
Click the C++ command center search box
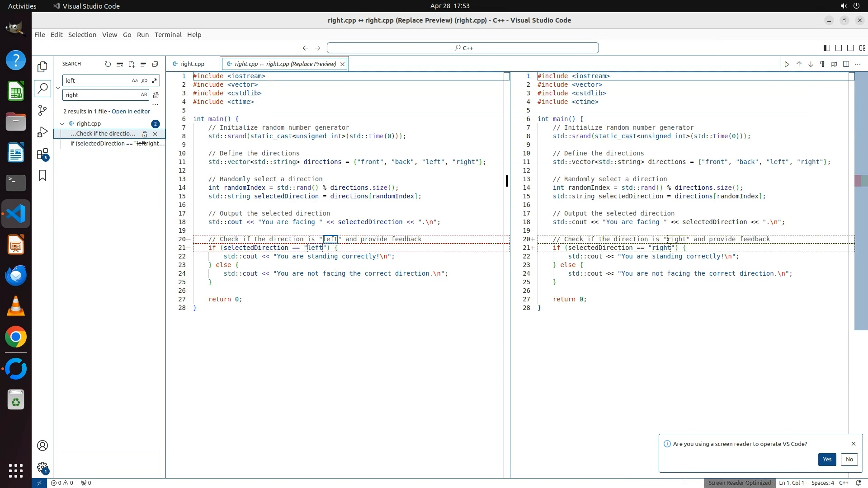point(463,48)
